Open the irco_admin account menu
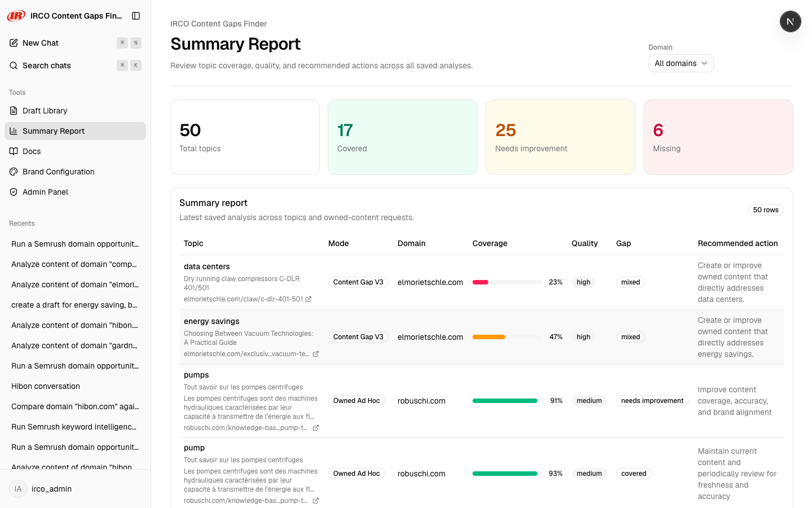This screenshot has width=812, height=508. 75,489
